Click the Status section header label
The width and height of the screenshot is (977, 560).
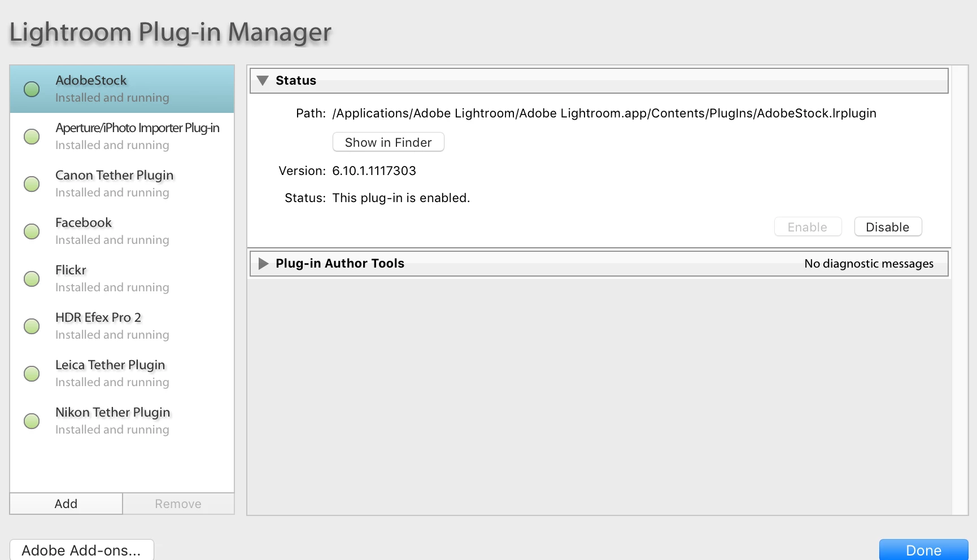click(x=296, y=81)
